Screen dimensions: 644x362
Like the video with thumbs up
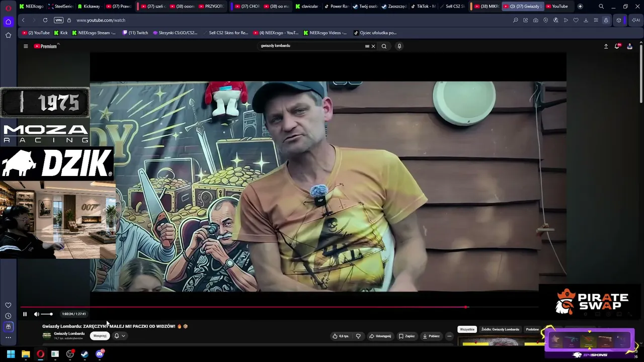pyautogui.click(x=341, y=336)
